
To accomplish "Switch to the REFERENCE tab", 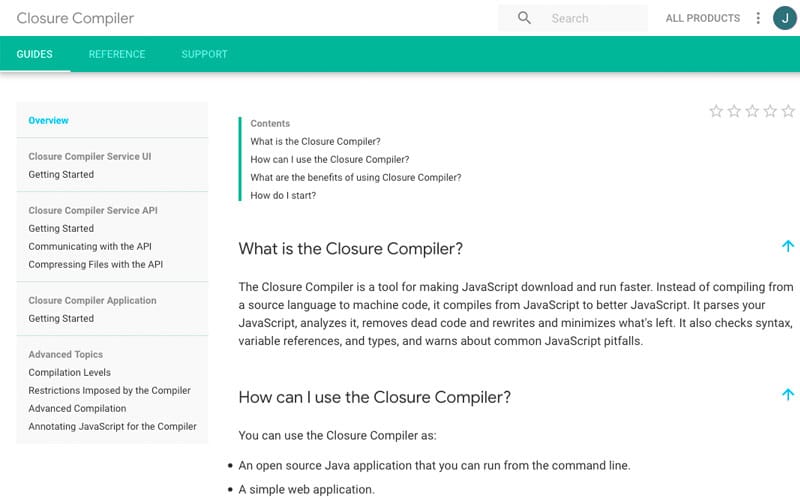I will tap(117, 54).
